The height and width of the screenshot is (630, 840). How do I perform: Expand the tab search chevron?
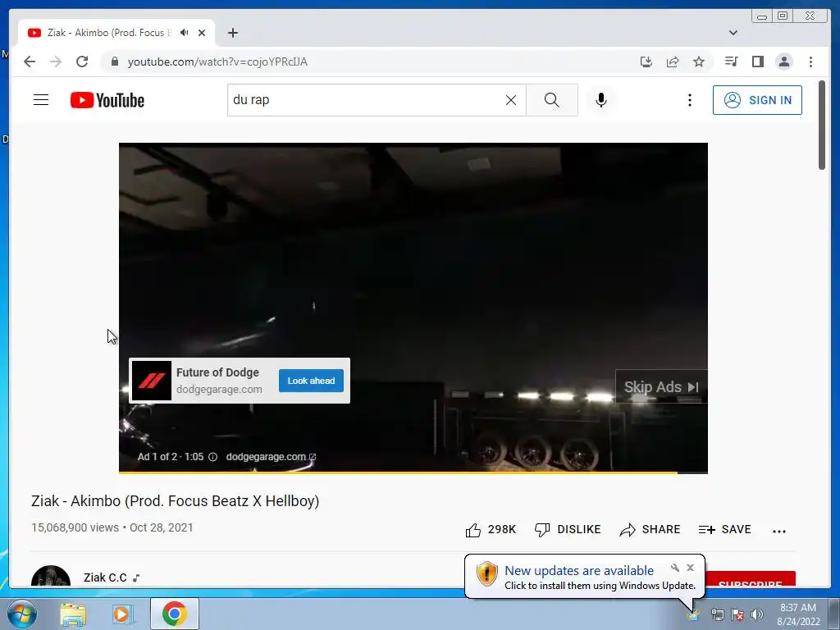coord(733,33)
